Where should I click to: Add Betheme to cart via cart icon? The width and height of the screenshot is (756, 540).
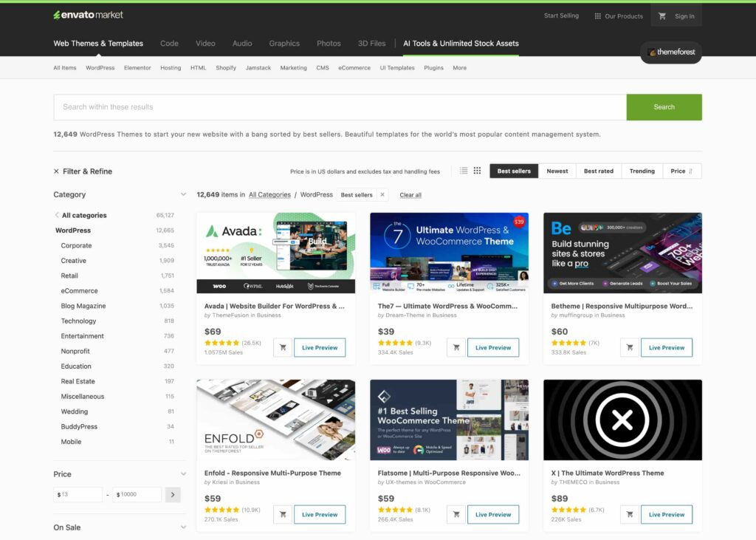pos(629,348)
